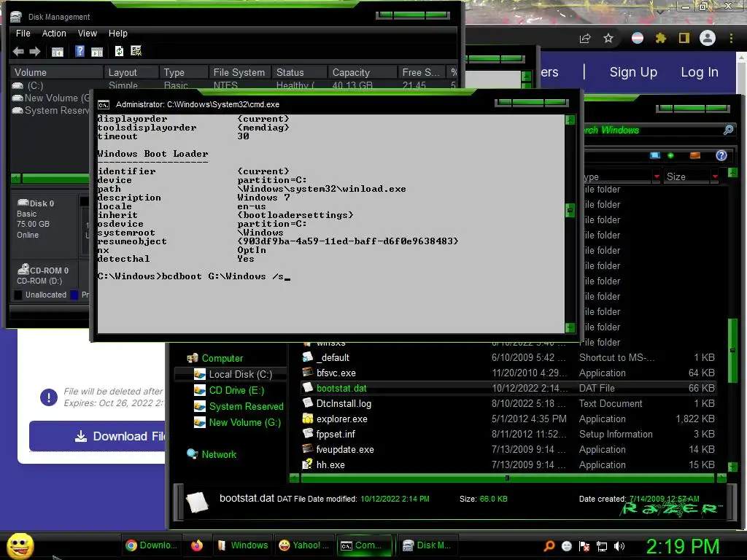Open Help menu in Disk Management
The image size is (747, 560).
(x=117, y=34)
